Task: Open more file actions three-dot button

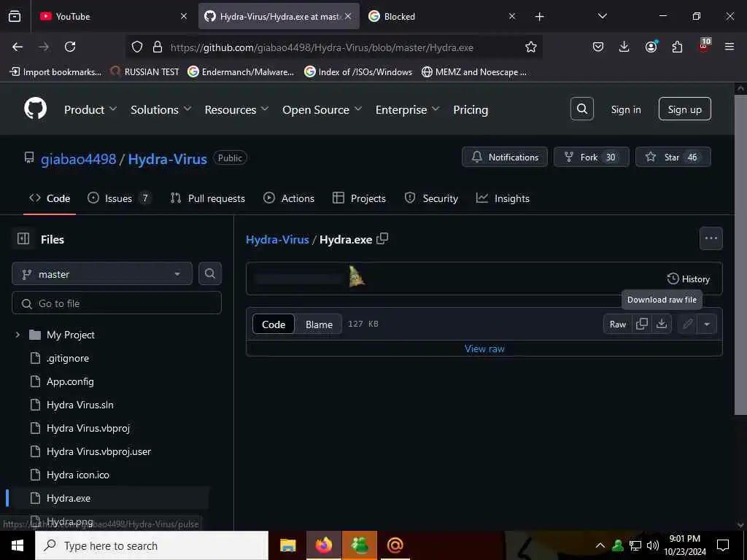Action: click(711, 238)
